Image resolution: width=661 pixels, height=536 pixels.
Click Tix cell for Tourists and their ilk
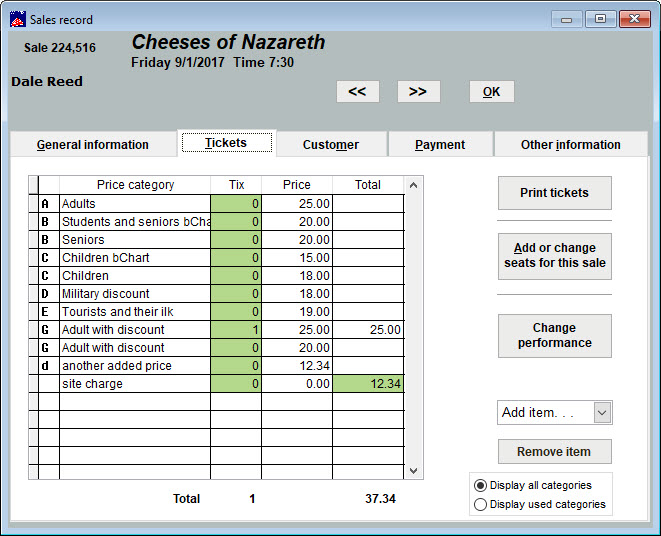236,312
